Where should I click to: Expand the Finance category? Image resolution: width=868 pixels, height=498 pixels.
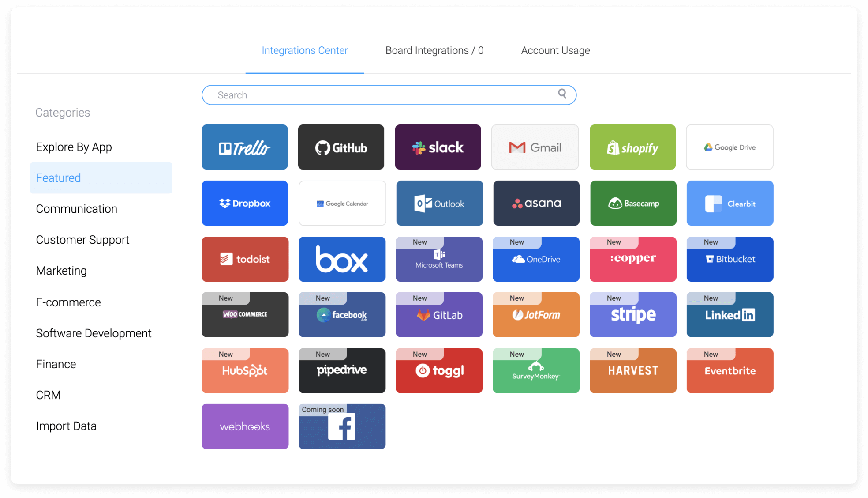(x=55, y=364)
